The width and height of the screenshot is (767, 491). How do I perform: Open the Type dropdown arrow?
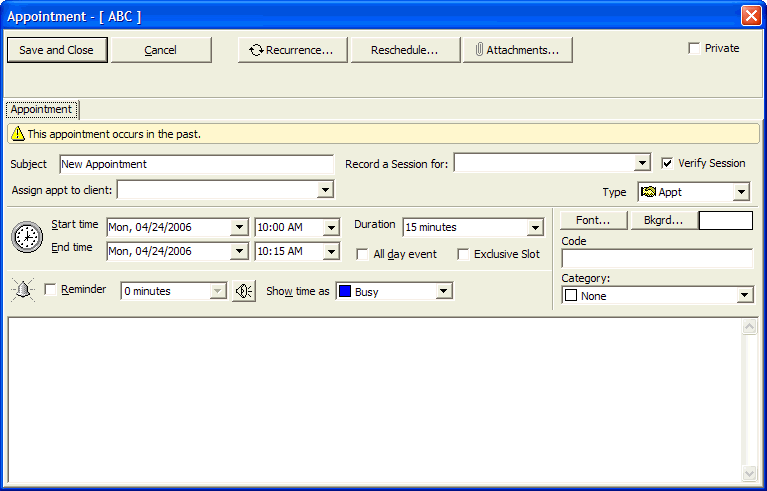[741, 192]
